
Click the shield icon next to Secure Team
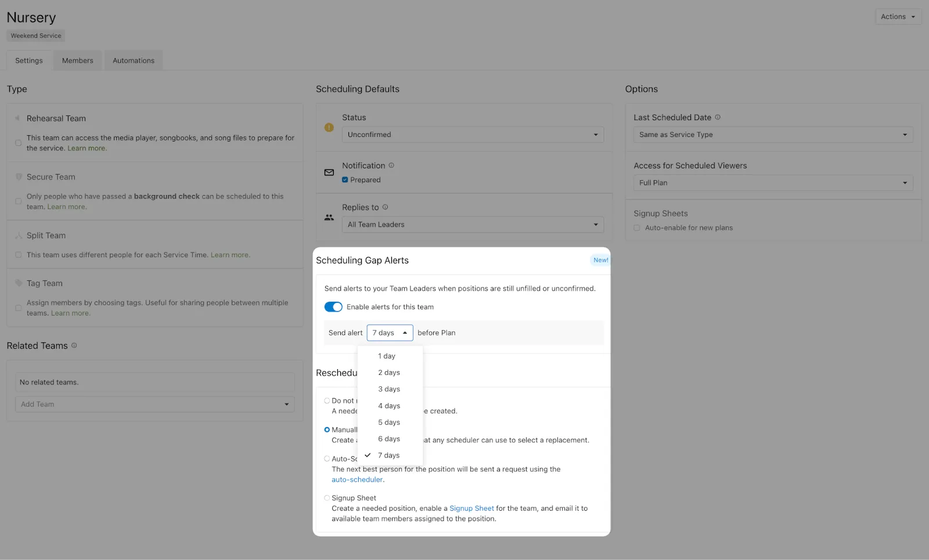pos(19,177)
